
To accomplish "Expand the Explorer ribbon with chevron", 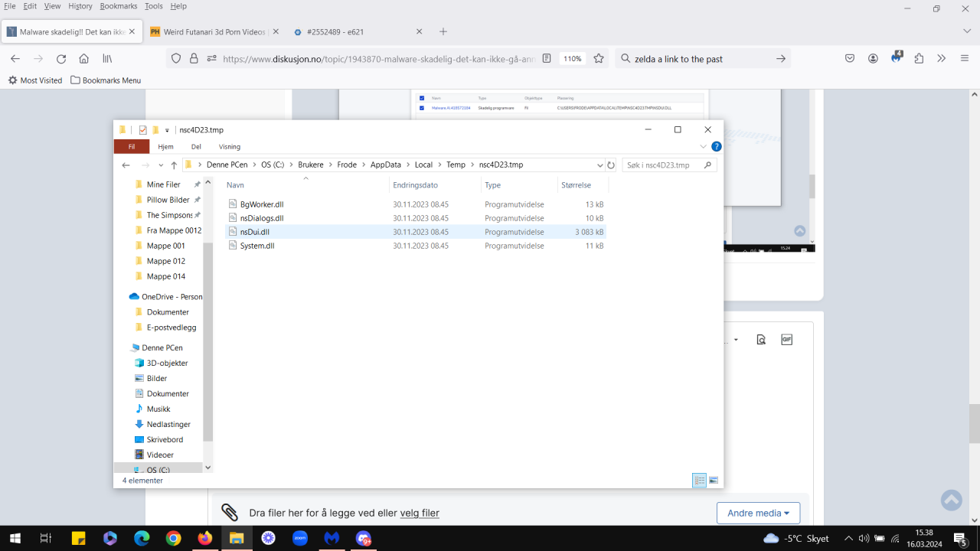I will coord(703,147).
